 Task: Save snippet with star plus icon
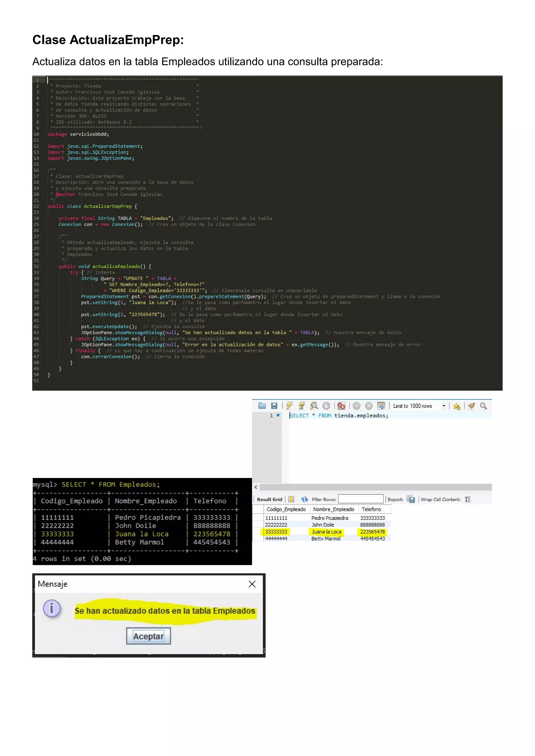[x=457, y=406]
